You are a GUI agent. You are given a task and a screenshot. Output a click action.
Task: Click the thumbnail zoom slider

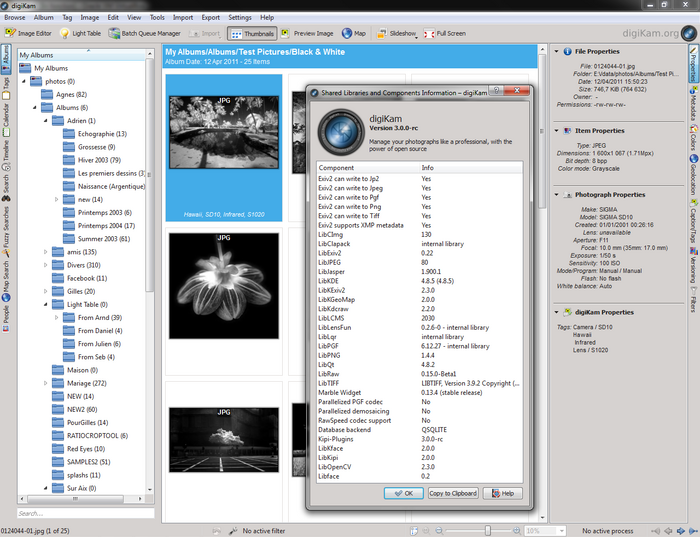click(x=487, y=529)
